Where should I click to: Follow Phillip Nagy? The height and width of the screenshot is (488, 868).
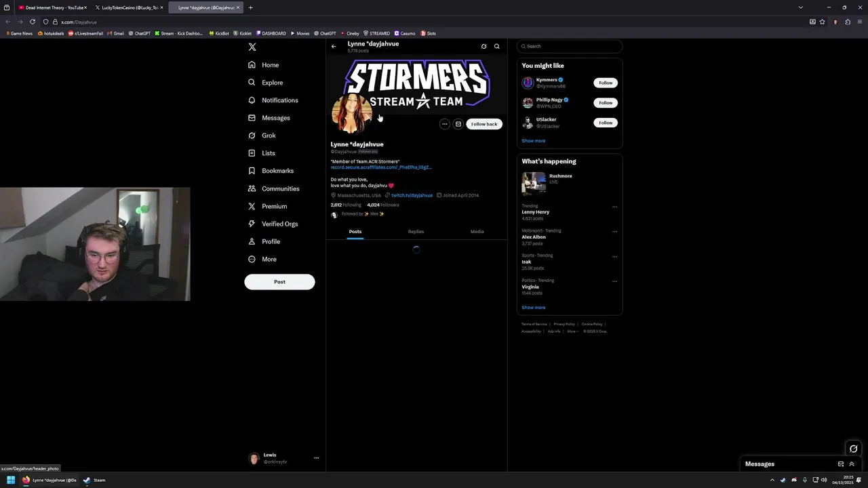tap(606, 103)
